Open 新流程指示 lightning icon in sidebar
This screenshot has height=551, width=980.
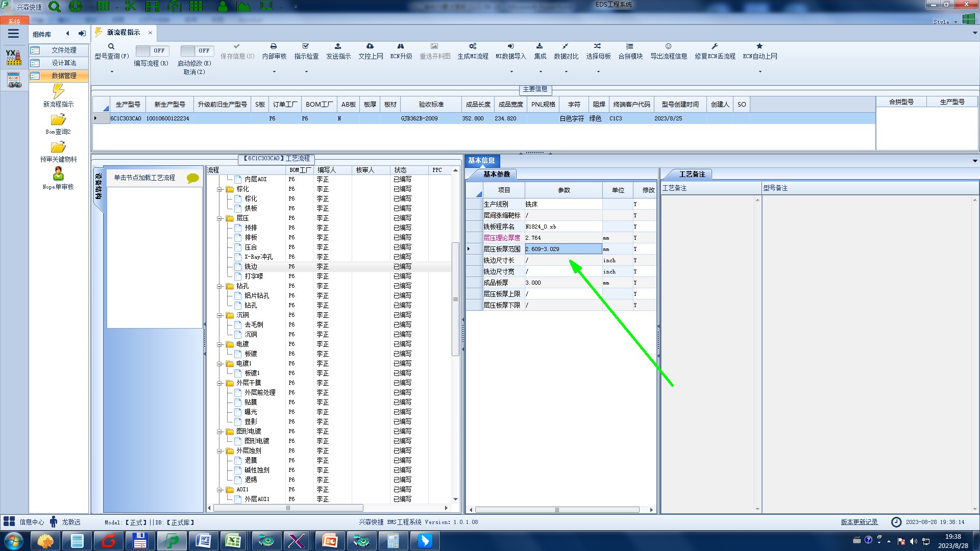[x=58, y=91]
